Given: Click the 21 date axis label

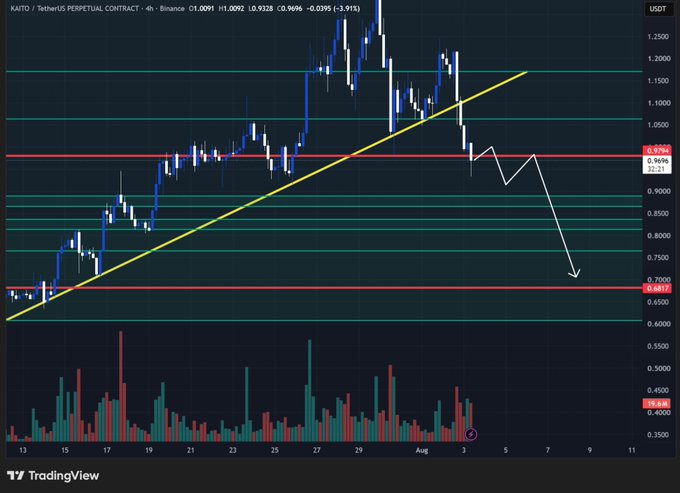Looking at the screenshot, I should click(190, 450).
